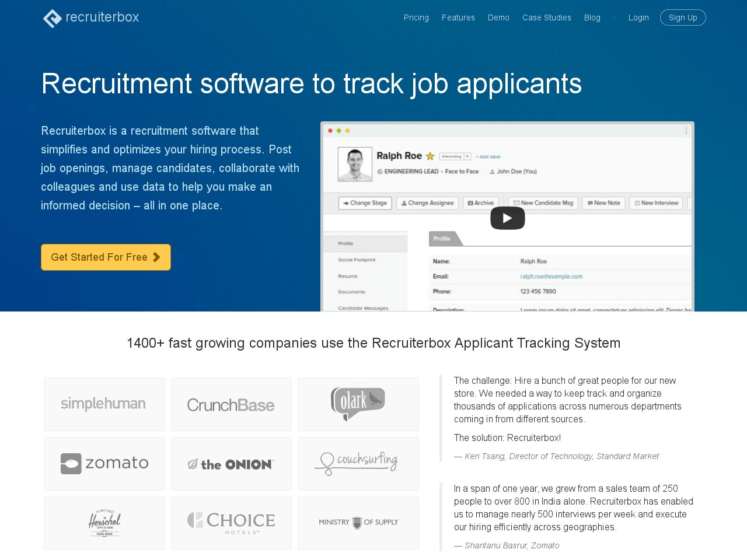Navigate to Case Studies
This screenshot has height=560, width=747.
[547, 17]
